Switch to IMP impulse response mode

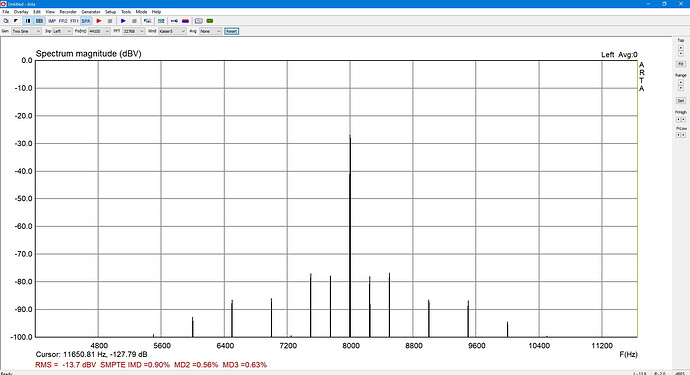[52, 21]
